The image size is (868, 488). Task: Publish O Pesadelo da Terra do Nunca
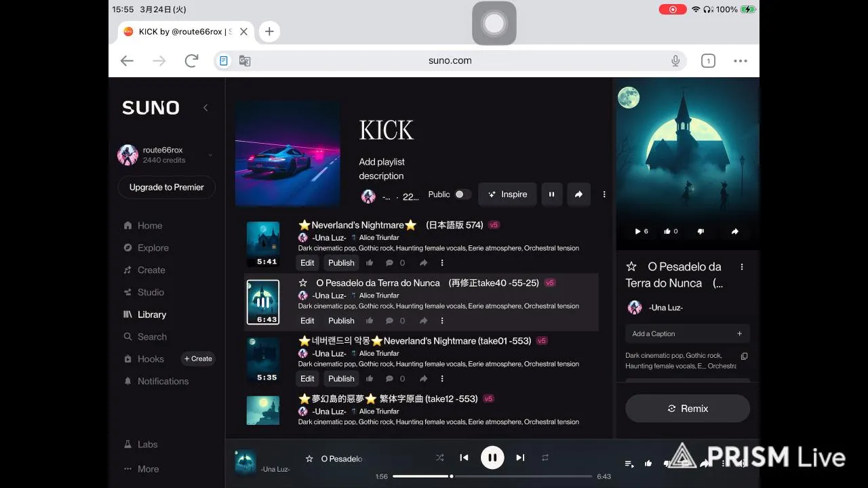click(x=341, y=321)
